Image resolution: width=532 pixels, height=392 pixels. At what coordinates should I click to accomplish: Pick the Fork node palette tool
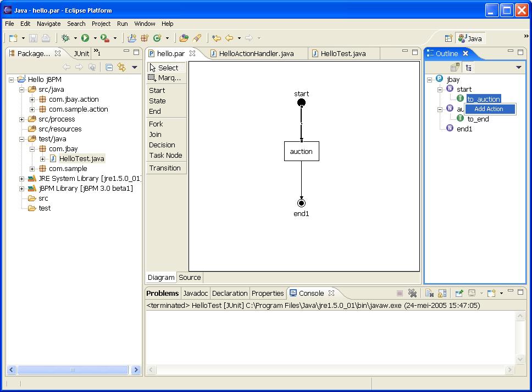click(x=156, y=124)
